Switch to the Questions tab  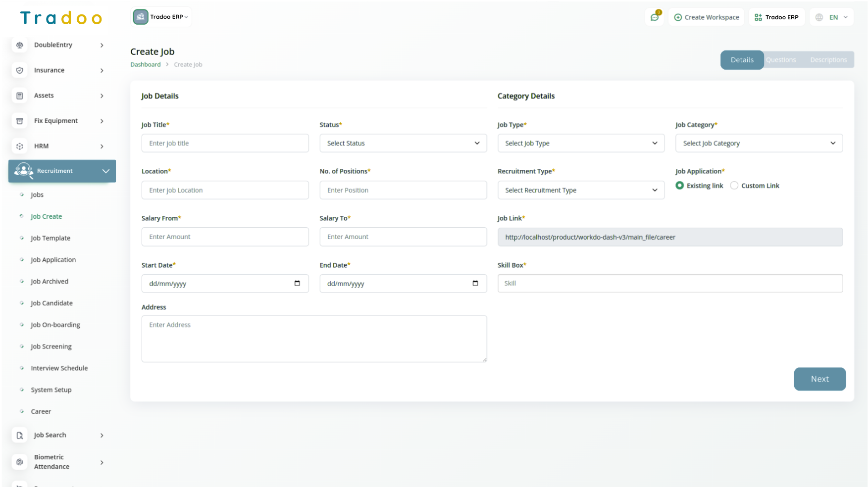[x=781, y=60]
